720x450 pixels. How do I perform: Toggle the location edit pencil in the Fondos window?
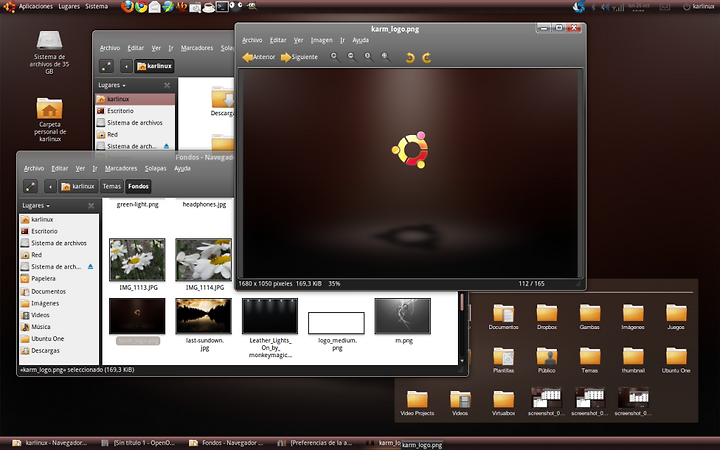point(30,186)
